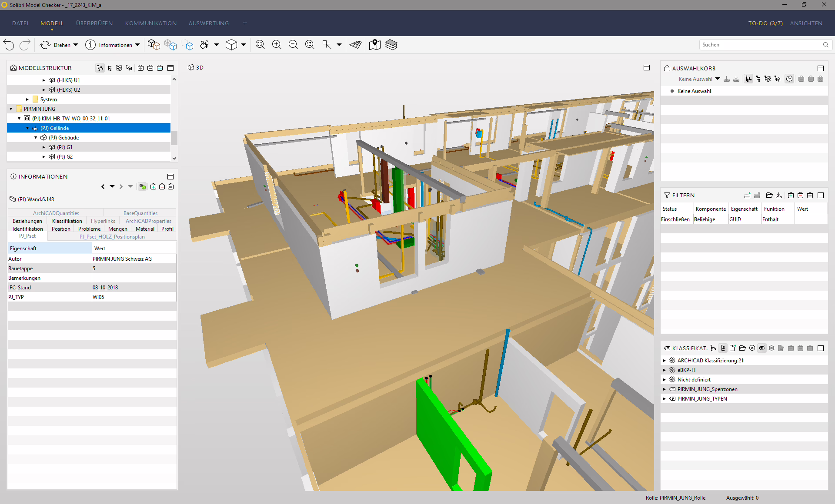The image size is (835, 504).
Task: Open filter folder icon in Filtern panel
Action: pyautogui.click(x=769, y=195)
